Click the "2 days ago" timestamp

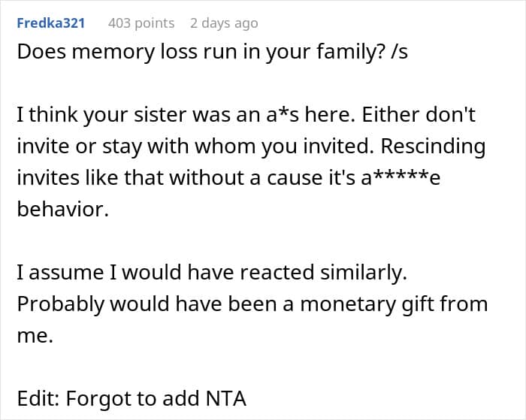pos(224,23)
